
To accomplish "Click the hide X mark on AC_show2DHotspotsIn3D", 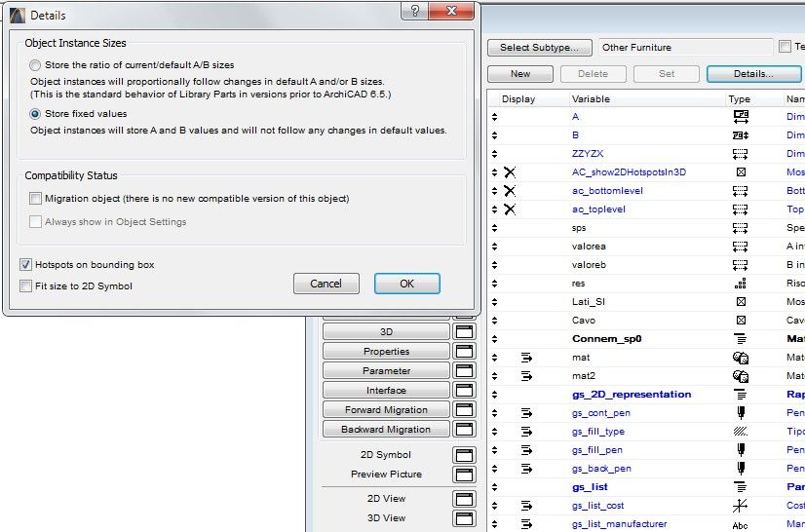I will pyautogui.click(x=510, y=172).
